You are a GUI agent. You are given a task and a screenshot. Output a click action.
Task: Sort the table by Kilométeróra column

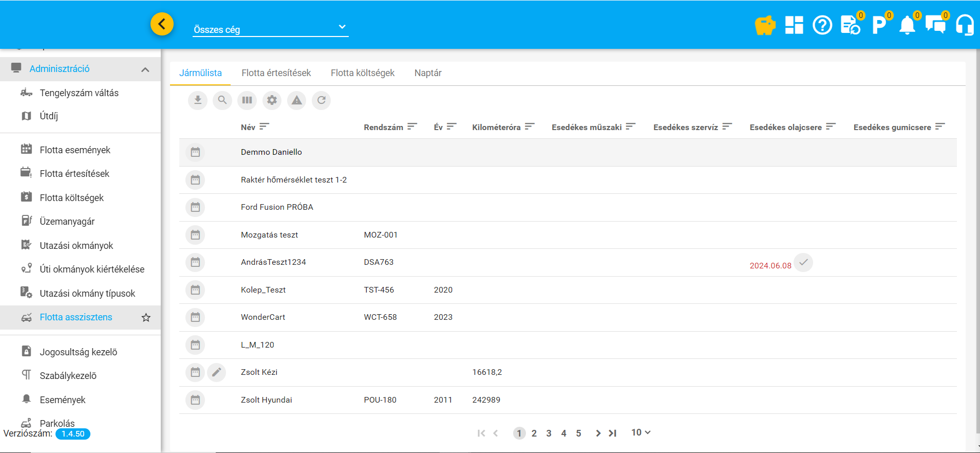(530, 127)
